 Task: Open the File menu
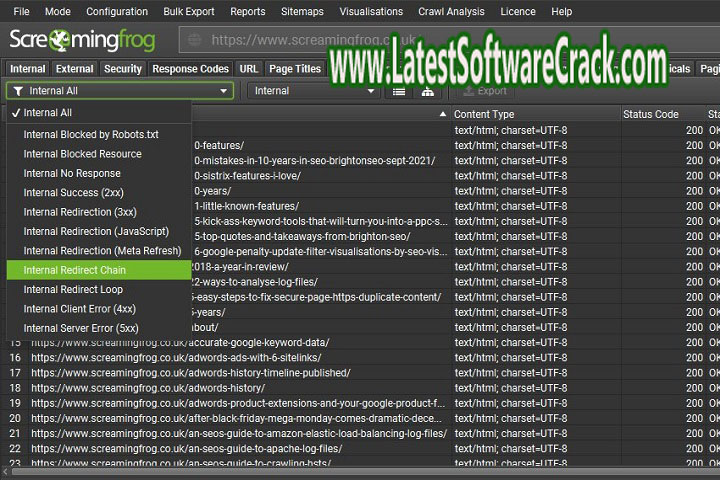[x=21, y=11]
